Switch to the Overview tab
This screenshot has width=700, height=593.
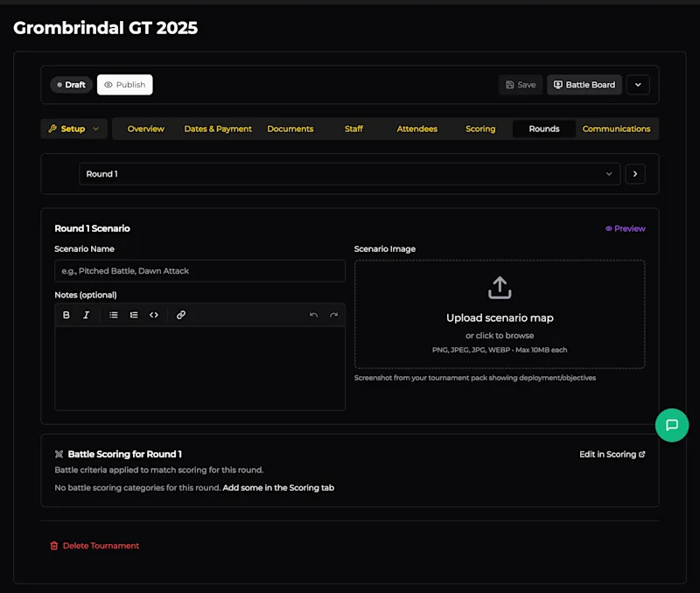(145, 129)
